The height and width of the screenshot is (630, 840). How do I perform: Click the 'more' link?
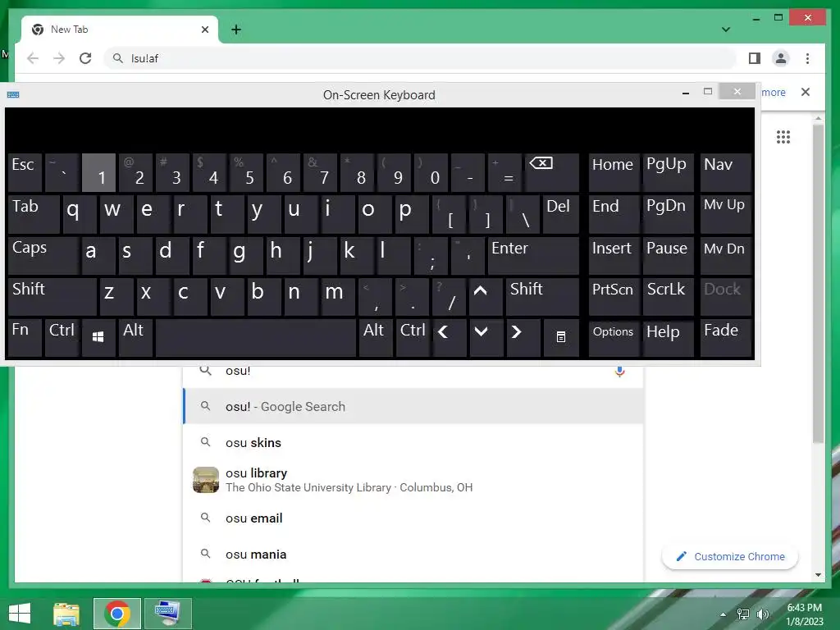(774, 92)
